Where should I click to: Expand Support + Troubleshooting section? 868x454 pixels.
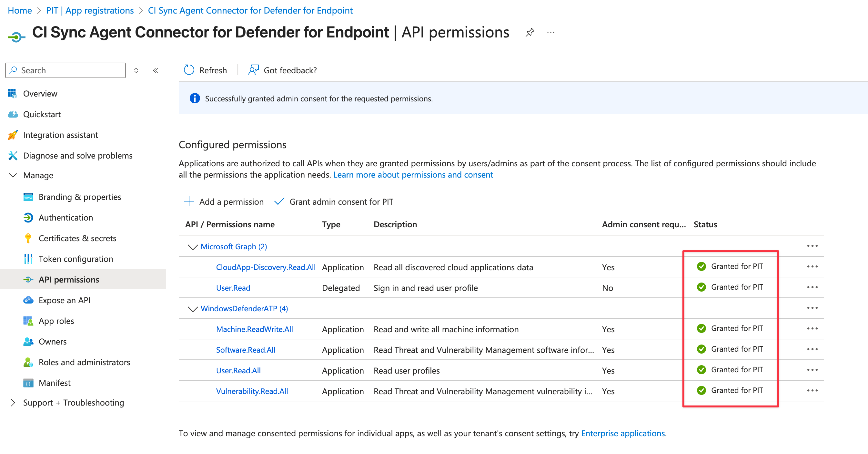(13, 402)
